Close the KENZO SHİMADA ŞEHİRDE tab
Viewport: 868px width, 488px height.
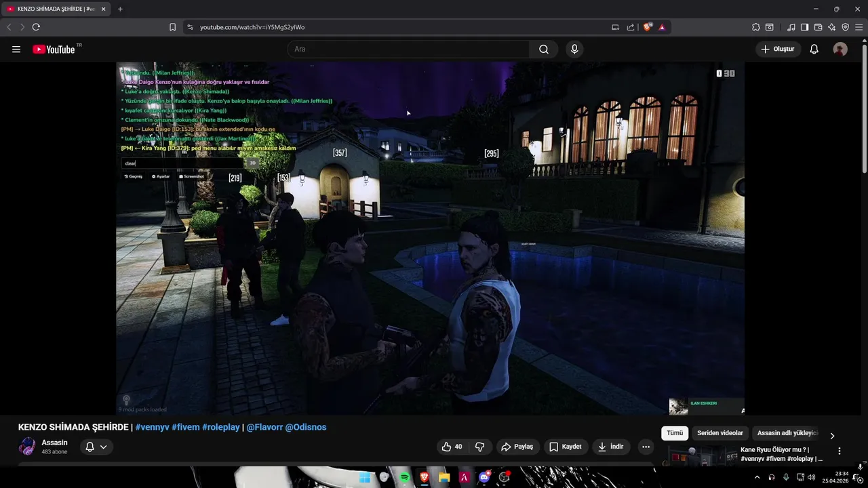coord(103,9)
